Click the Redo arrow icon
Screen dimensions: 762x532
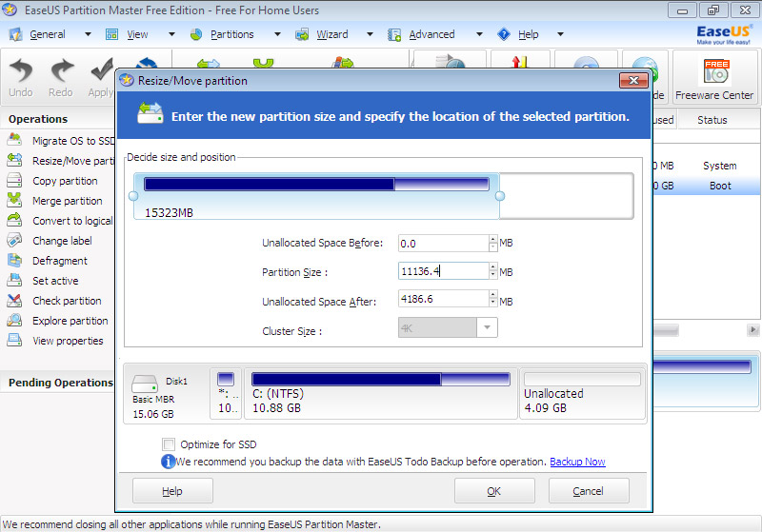[61, 70]
